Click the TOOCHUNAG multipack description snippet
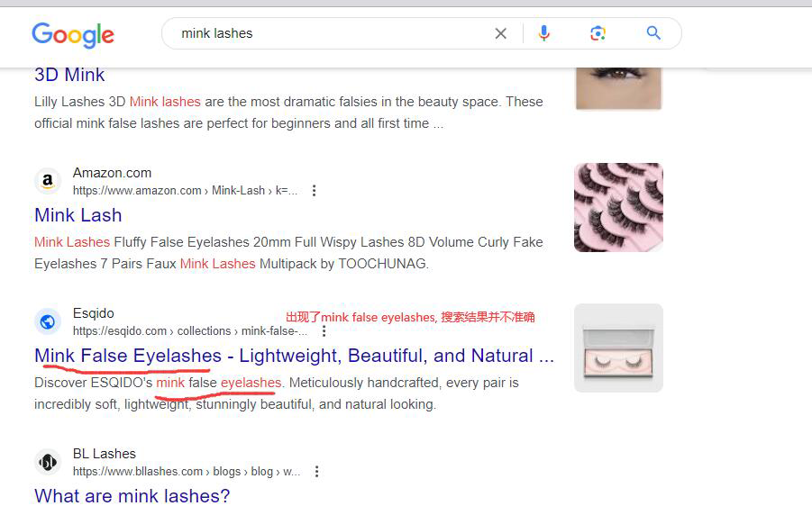The image size is (812, 515). pyautogui.click(x=288, y=253)
